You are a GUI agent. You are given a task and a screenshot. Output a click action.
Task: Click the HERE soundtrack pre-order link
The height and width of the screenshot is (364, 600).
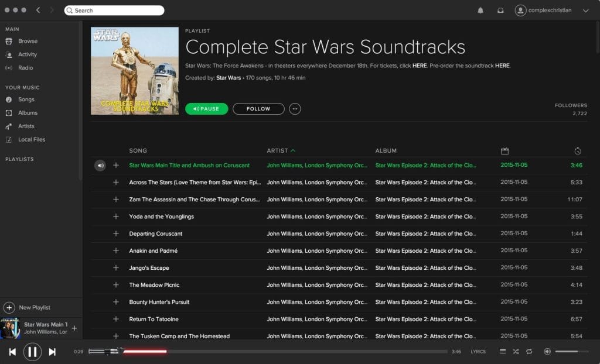tap(502, 66)
